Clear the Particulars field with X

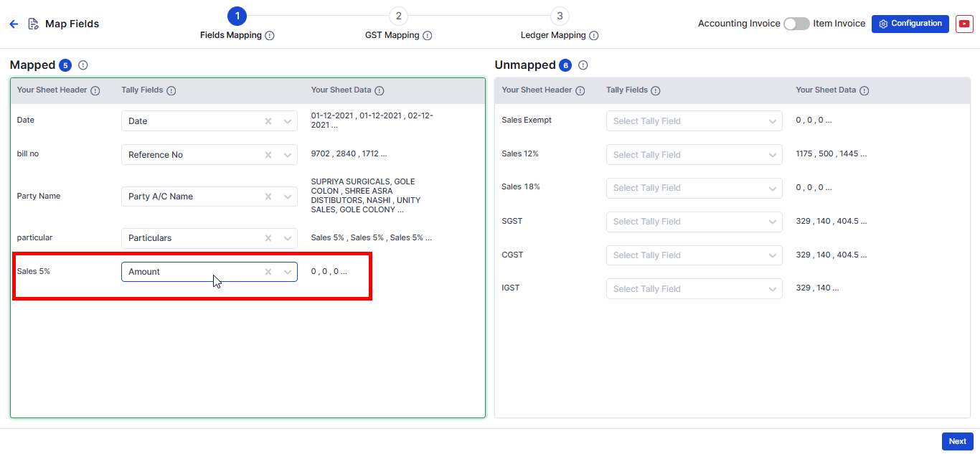click(268, 238)
